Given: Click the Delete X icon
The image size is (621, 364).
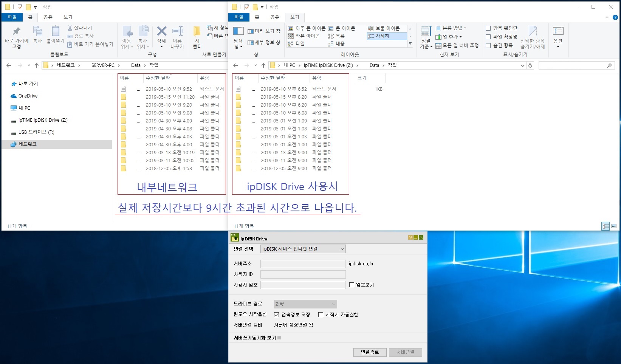Looking at the screenshot, I should (161, 31).
